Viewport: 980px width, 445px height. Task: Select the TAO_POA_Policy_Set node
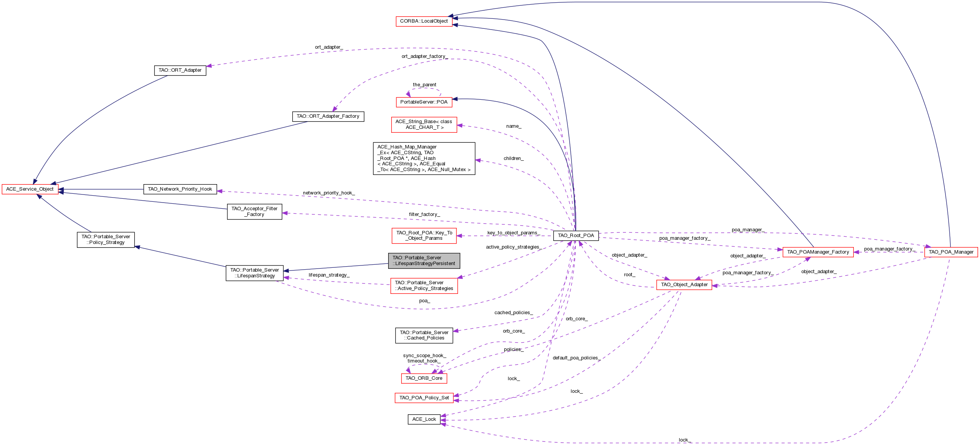coord(424,398)
